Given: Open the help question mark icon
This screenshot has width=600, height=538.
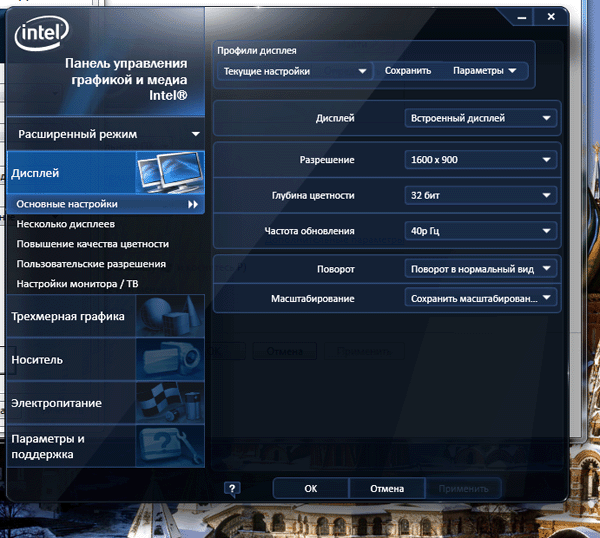Looking at the screenshot, I should coord(232,489).
